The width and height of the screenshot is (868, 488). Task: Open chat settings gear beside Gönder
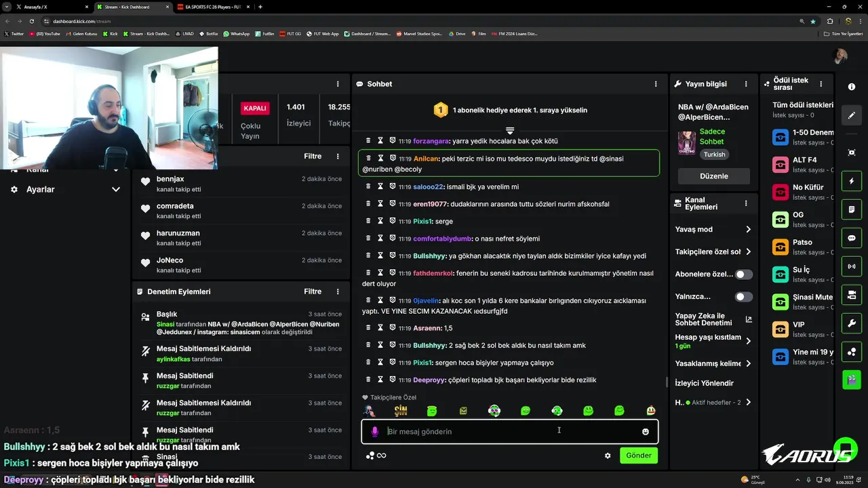(608, 455)
